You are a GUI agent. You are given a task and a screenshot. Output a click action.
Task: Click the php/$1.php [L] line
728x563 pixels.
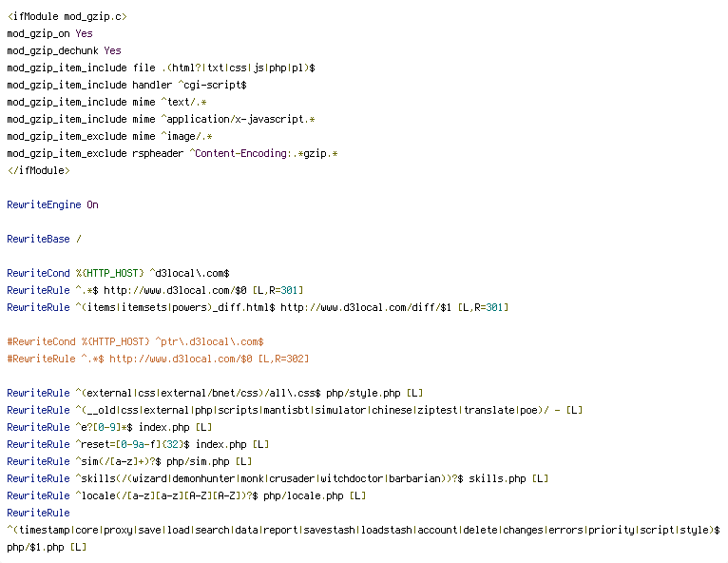click(47, 547)
